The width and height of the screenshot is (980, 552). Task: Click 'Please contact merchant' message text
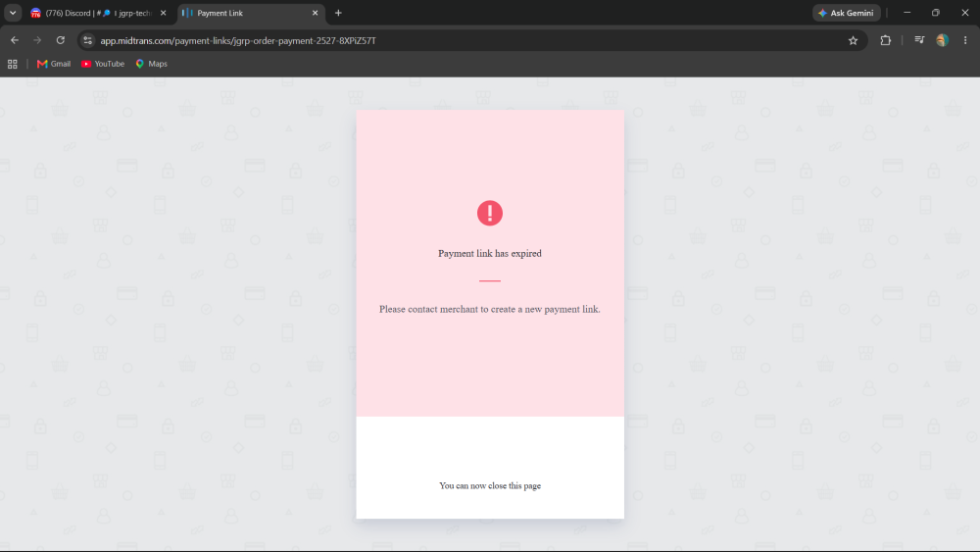coord(490,309)
